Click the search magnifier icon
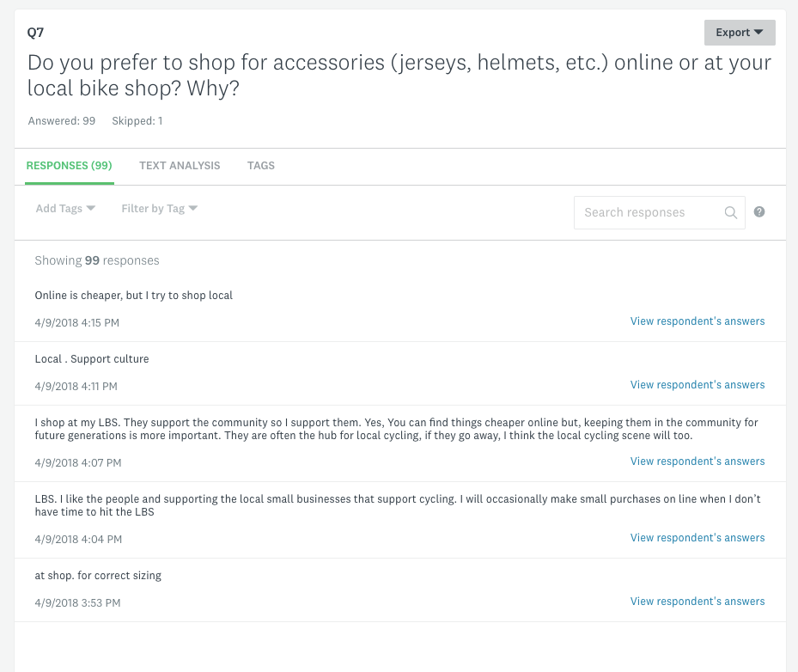This screenshot has width=798, height=672. [730, 212]
